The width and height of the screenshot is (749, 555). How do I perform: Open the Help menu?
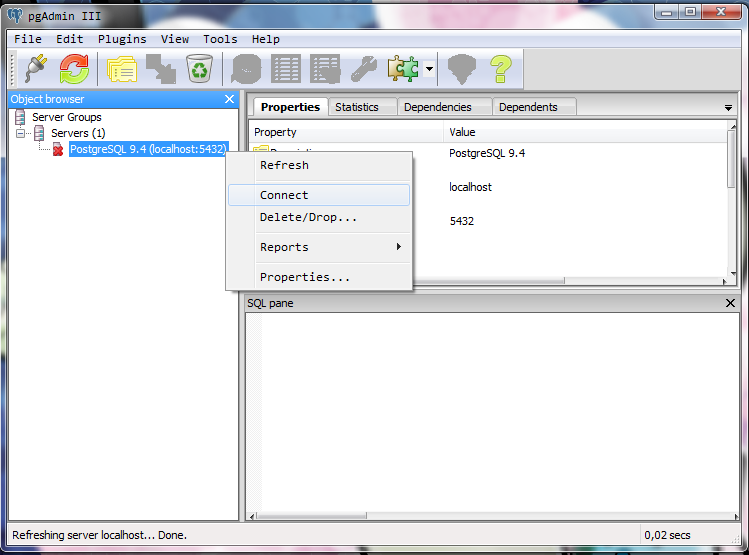[x=266, y=39]
